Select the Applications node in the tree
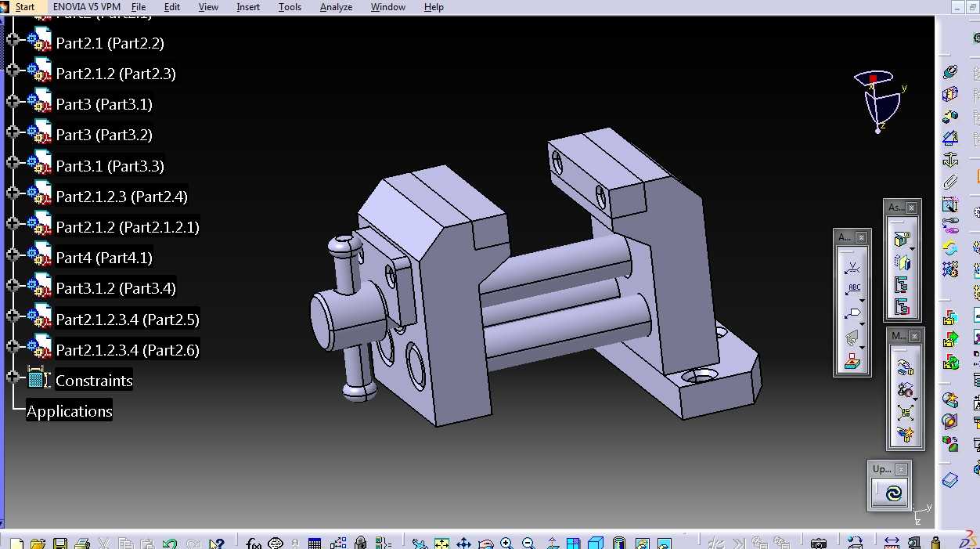 70,411
